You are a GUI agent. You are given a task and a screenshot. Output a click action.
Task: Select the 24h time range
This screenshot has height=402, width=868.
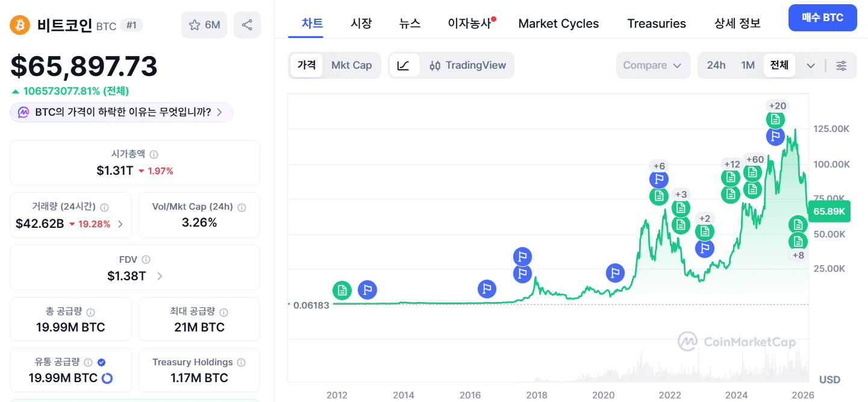(x=716, y=65)
